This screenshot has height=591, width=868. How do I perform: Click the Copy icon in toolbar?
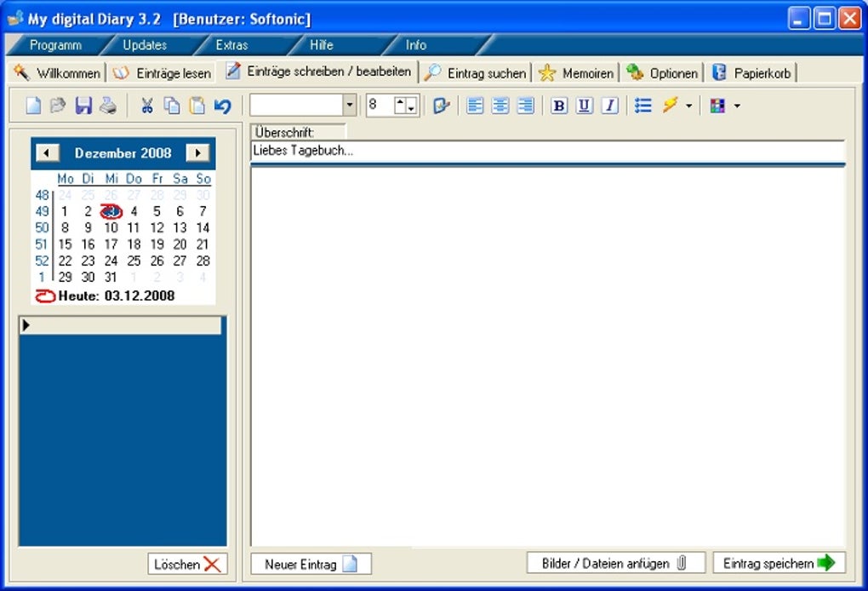[172, 106]
